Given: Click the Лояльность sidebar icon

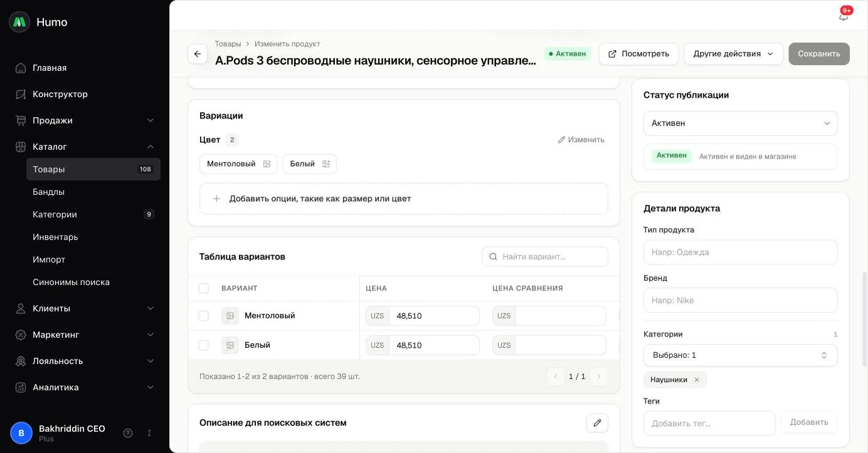Looking at the screenshot, I should (x=21, y=361).
